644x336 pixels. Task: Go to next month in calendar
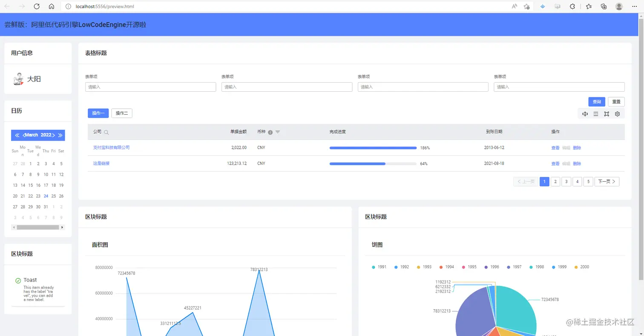(x=54, y=135)
